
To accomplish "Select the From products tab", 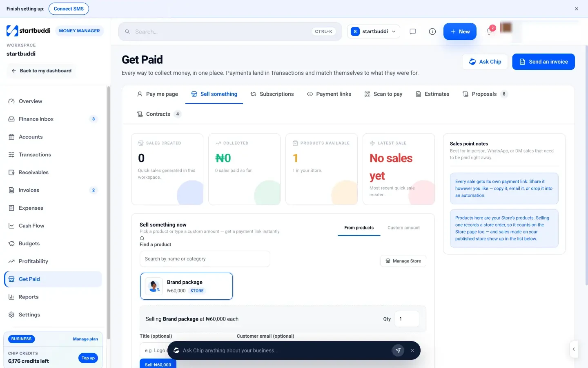I will (x=359, y=228).
